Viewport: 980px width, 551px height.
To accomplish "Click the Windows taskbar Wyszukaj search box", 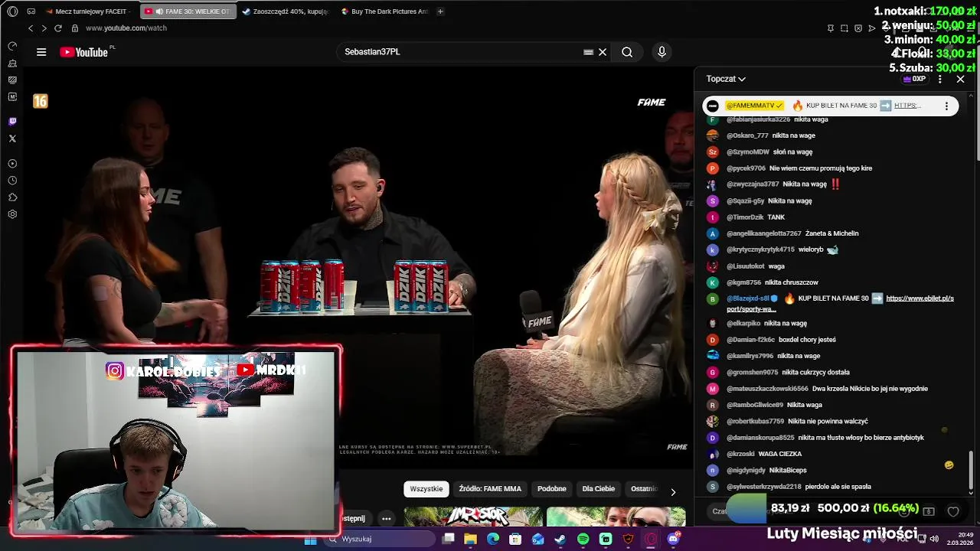I will click(x=379, y=539).
